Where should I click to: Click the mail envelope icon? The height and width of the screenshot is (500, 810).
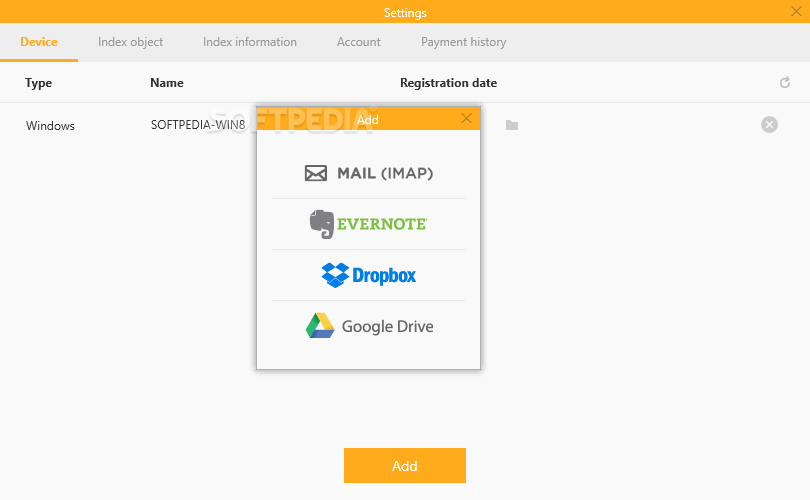pyautogui.click(x=316, y=173)
